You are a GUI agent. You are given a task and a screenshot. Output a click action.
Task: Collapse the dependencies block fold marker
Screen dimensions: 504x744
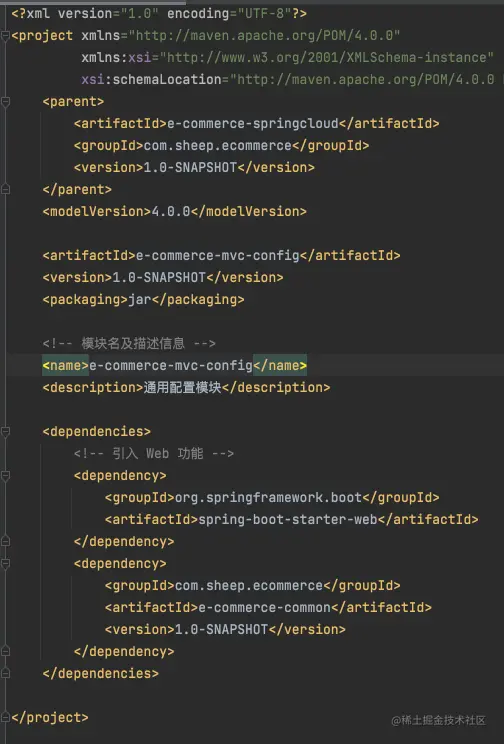pos(5,431)
